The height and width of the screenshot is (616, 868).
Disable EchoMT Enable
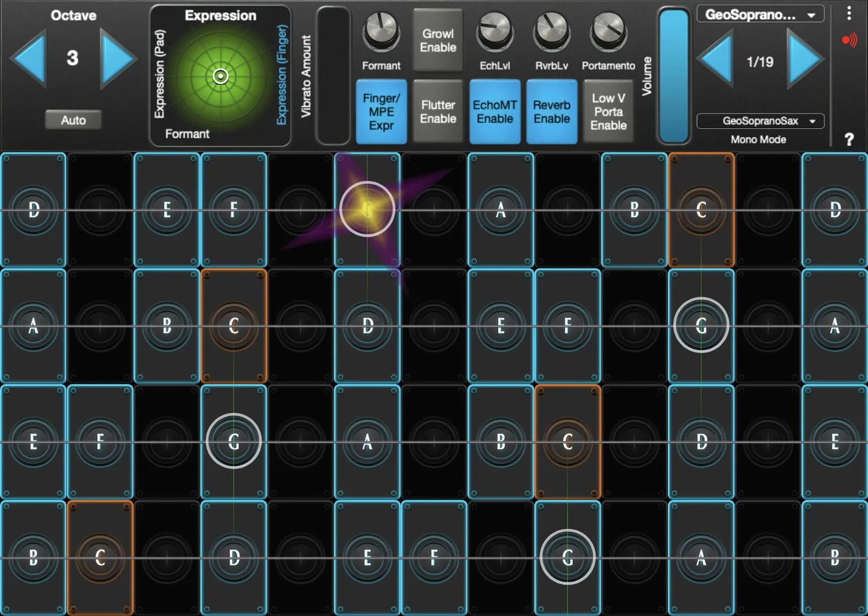495,111
